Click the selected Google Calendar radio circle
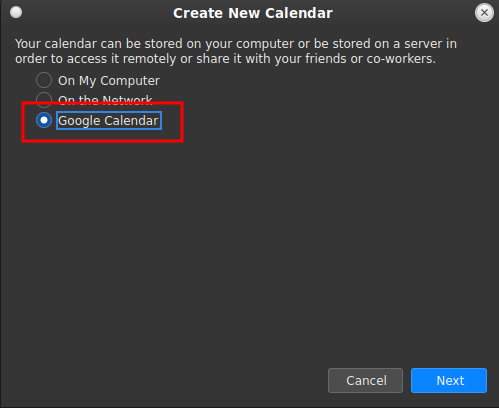This screenshot has height=408, width=499. pyautogui.click(x=44, y=120)
